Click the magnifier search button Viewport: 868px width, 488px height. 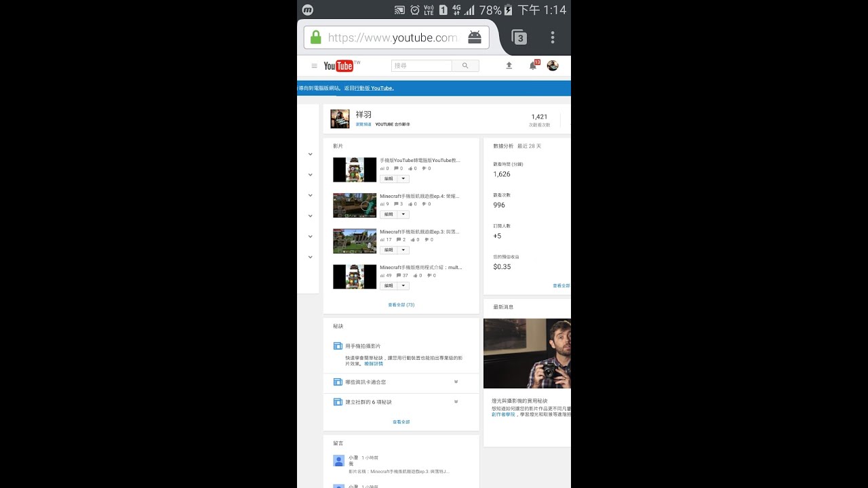click(x=465, y=66)
